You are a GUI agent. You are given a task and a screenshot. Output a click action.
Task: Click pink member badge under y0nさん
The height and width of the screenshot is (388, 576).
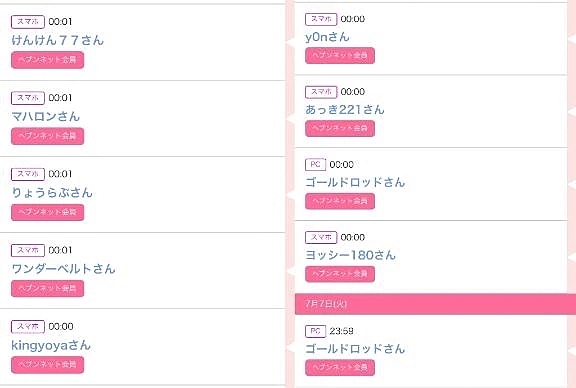tap(340, 55)
